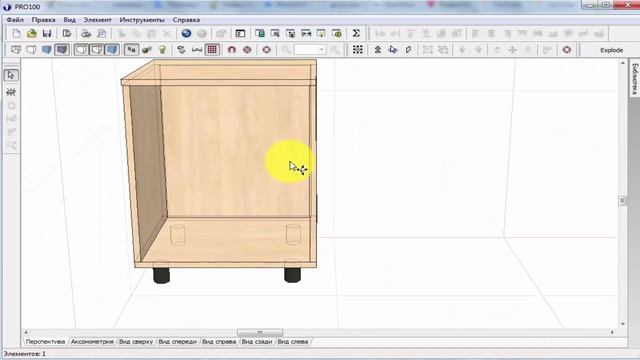Viewport: 640px width, 360px height.
Task: Click the Sigma report and calculation icon
Action: point(356,33)
